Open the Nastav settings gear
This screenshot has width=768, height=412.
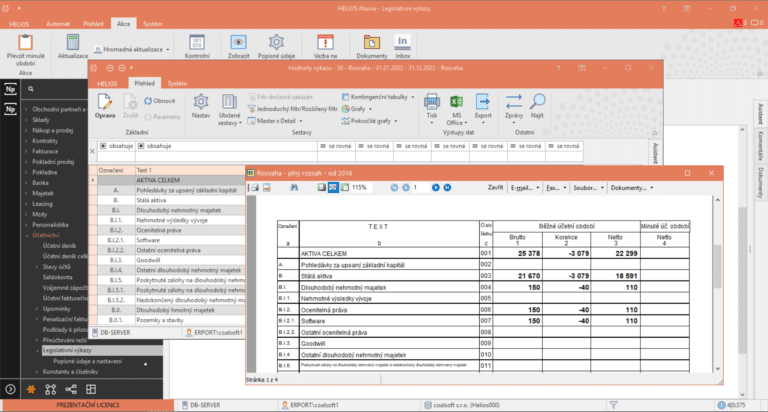point(200,101)
